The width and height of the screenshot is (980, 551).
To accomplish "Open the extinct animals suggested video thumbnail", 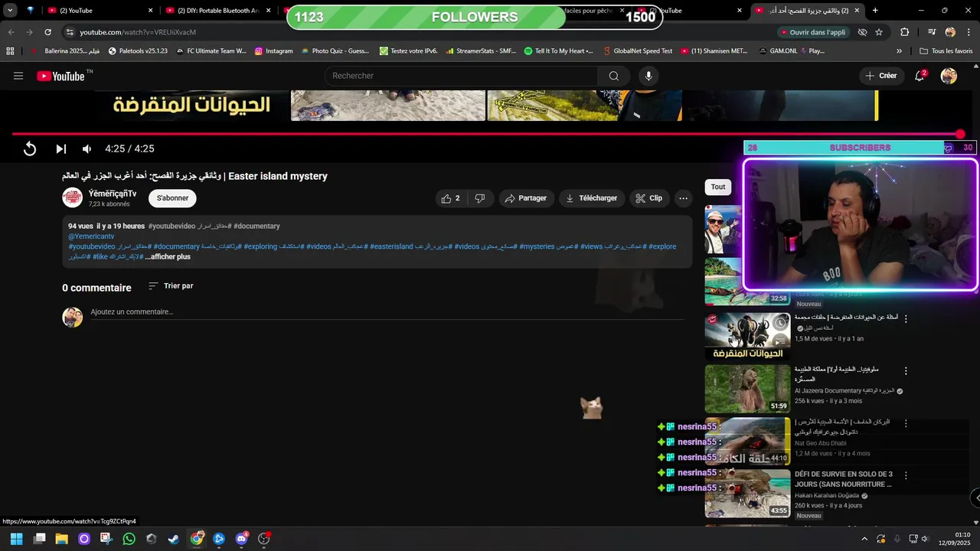I will click(x=747, y=335).
